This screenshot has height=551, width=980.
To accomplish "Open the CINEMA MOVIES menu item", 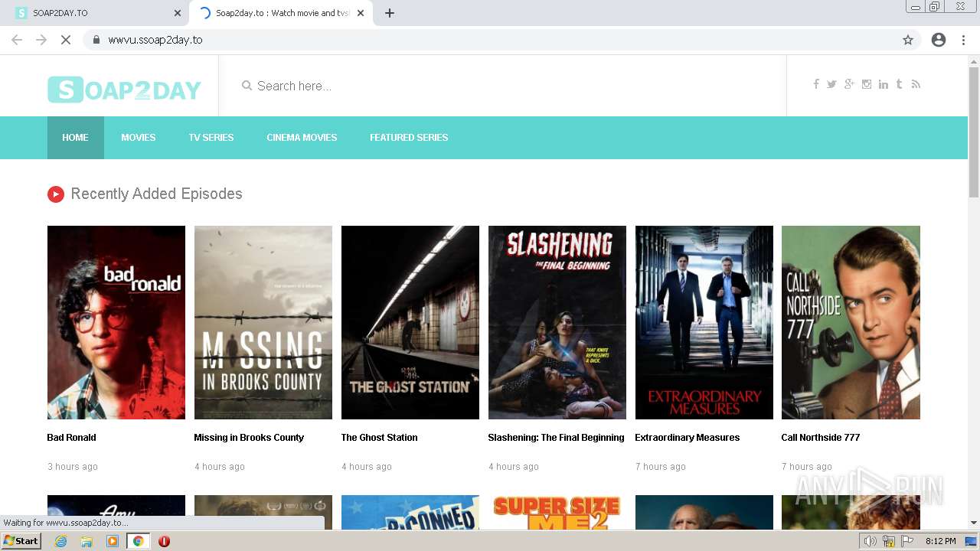I will (x=302, y=138).
